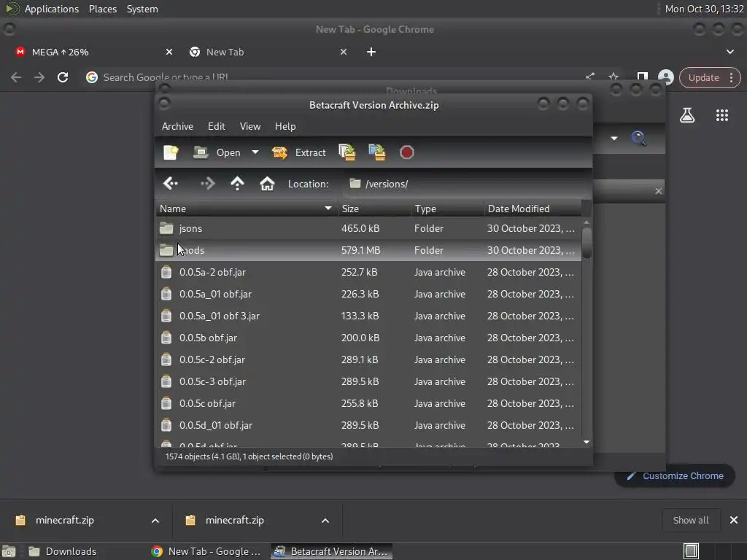The image size is (747, 560).
Task: Click the Chrome address bar
Action: tap(333, 77)
